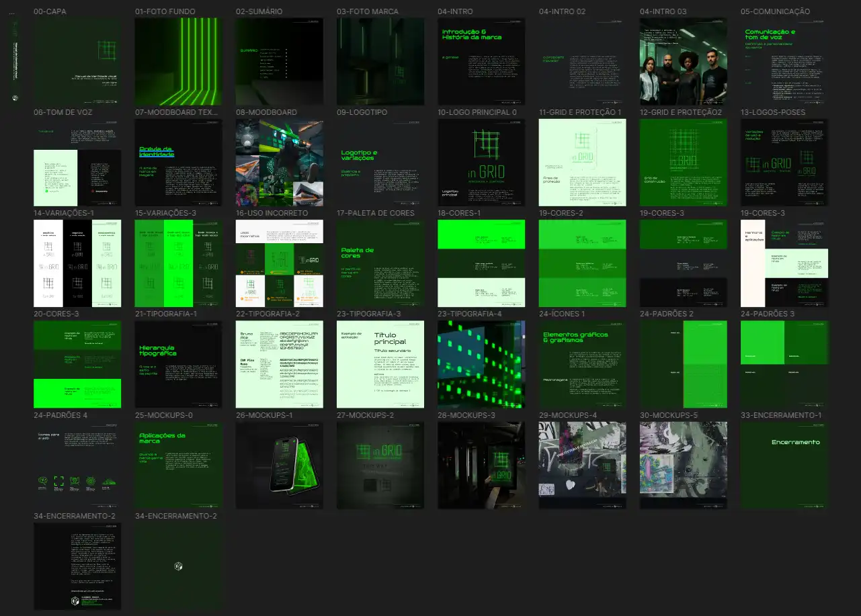This screenshot has width=861, height=616.
Task: Click the round logo at the bottom of the narrow spine frame
Action: click(15, 97)
